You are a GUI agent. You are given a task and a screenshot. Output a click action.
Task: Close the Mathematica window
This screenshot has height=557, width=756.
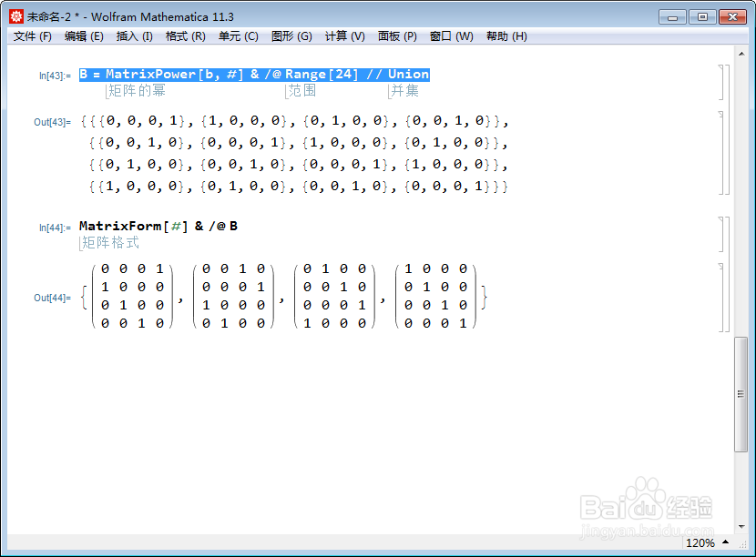[x=733, y=17]
